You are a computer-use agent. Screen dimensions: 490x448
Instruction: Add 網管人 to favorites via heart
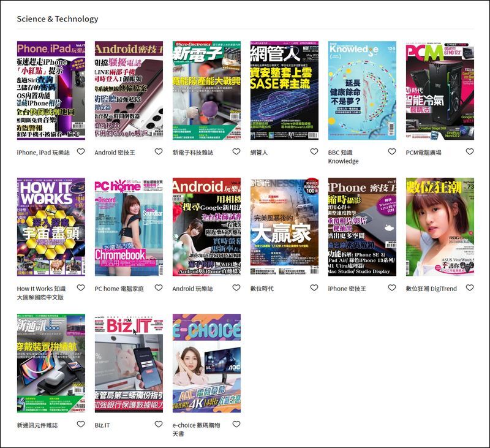coord(314,151)
